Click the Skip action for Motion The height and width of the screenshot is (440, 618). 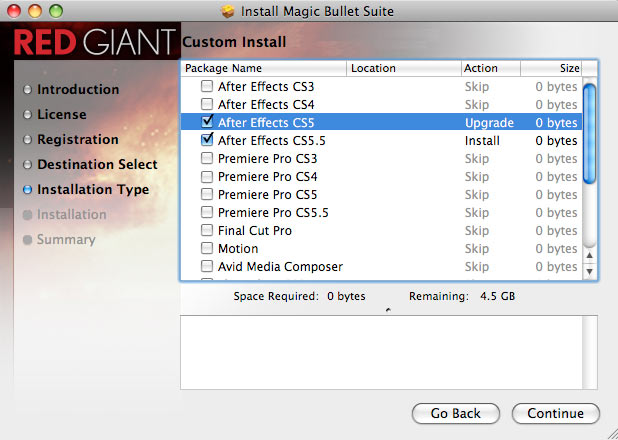477,249
